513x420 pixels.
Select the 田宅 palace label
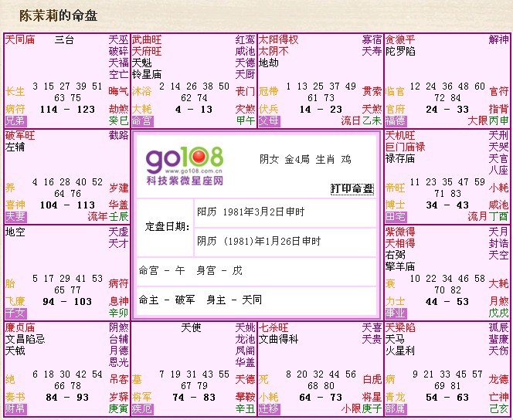[395, 217]
